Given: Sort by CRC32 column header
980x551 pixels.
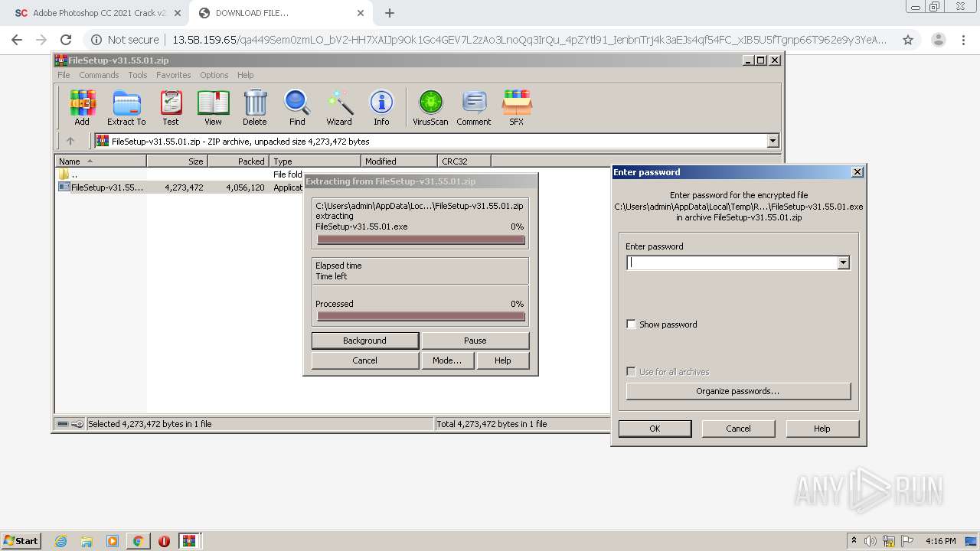Looking at the screenshot, I should (465, 161).
